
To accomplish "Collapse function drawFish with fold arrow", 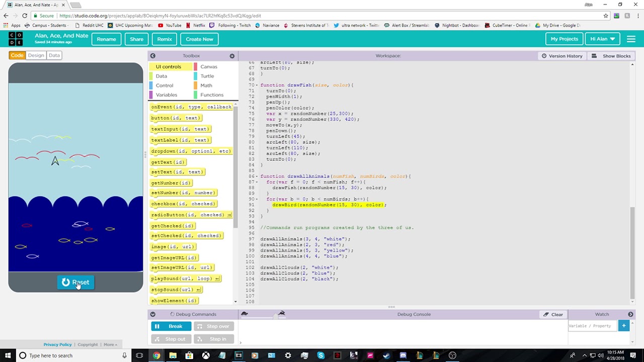I will tap(257, 85).
